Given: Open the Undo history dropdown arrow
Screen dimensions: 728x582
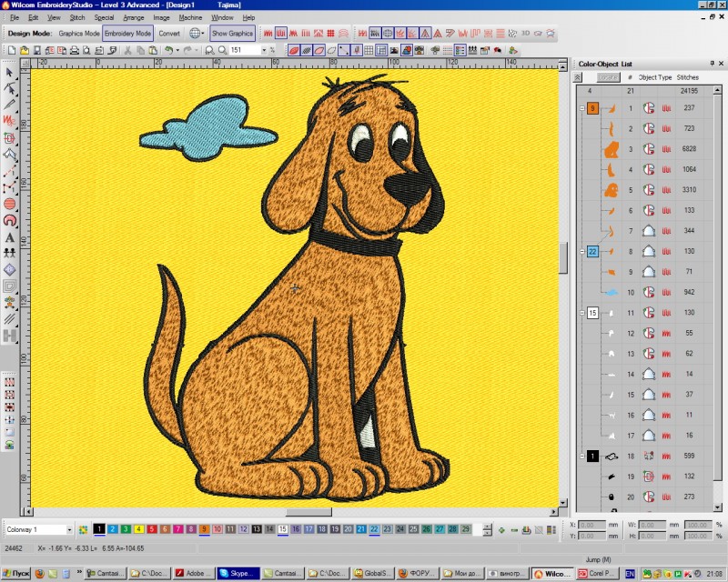Looking at the screenshot, I should tap(177, 50).
